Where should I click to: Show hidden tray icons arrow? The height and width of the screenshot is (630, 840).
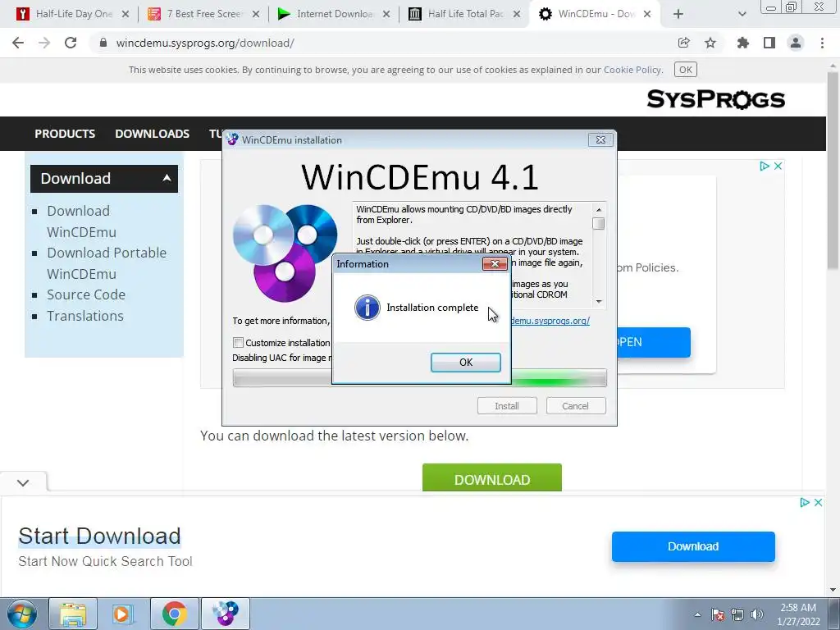pos(697,614)
